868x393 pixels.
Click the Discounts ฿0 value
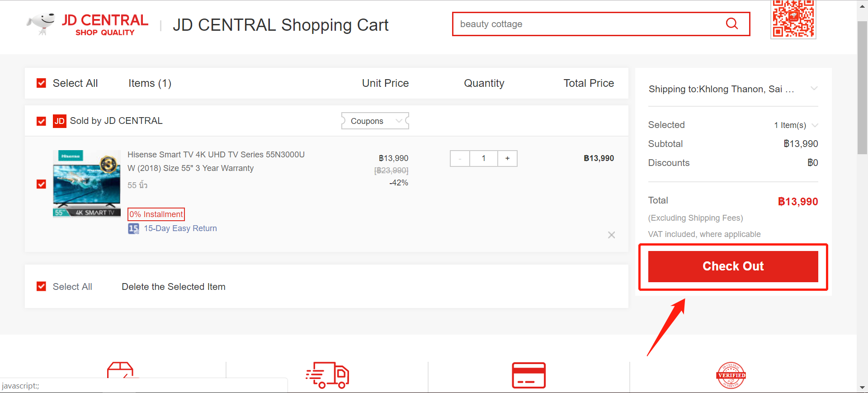coord(812,163)
